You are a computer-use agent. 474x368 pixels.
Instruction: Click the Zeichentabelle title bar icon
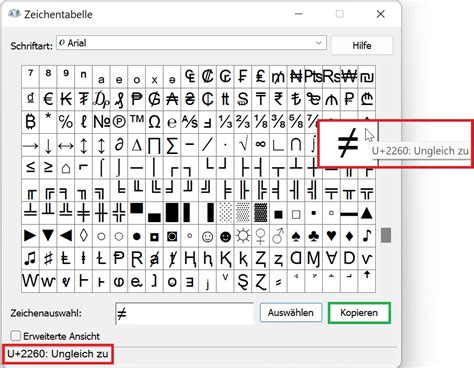click(x=14, y=14)
